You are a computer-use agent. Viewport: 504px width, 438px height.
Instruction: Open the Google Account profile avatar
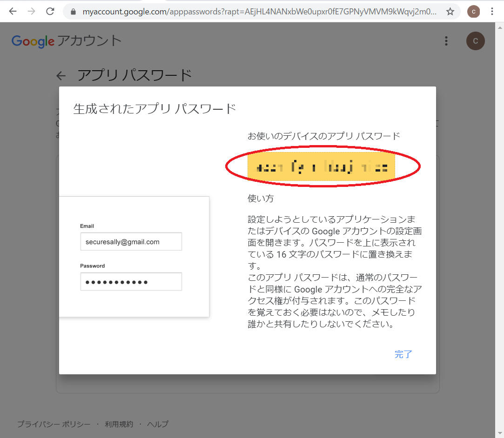(x=475, y=41)
